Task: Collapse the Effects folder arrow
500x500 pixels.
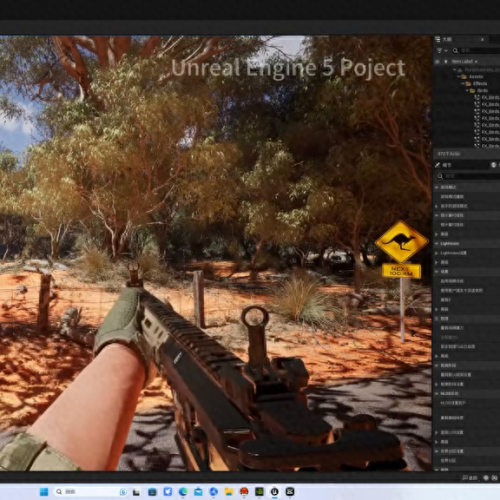Action: coord(463,84)
